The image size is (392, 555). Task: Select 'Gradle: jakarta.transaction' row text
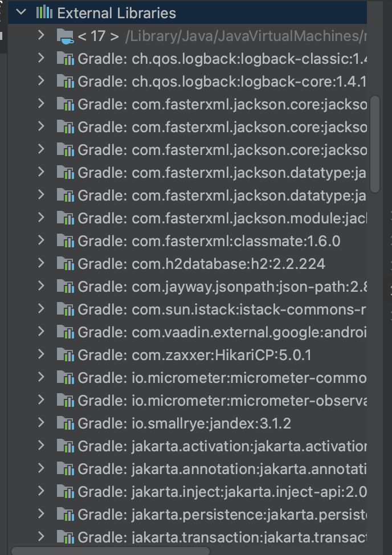(222, 537)
